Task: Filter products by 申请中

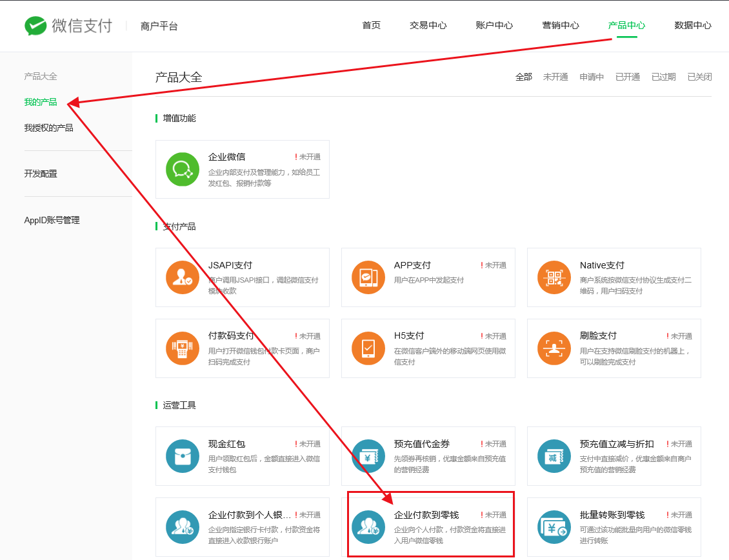Action: pos(592,77)
